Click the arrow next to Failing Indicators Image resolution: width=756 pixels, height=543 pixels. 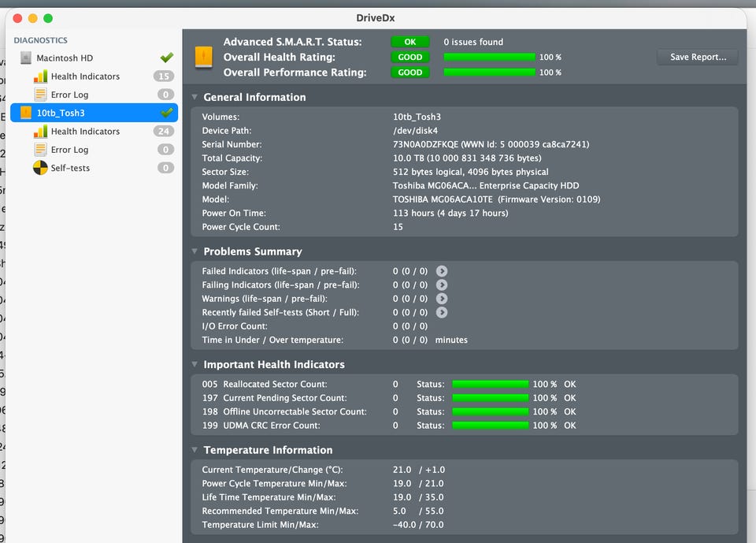click(x=442, y=285)
